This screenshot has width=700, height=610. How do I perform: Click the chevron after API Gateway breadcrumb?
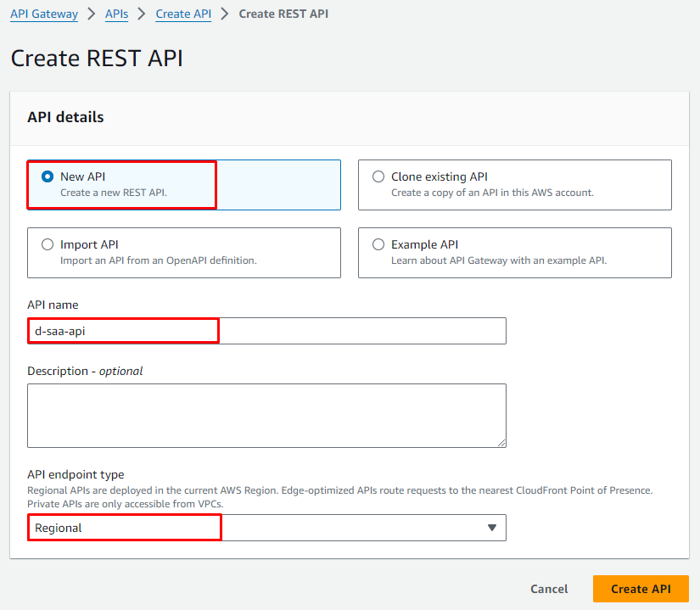[92, 14]
